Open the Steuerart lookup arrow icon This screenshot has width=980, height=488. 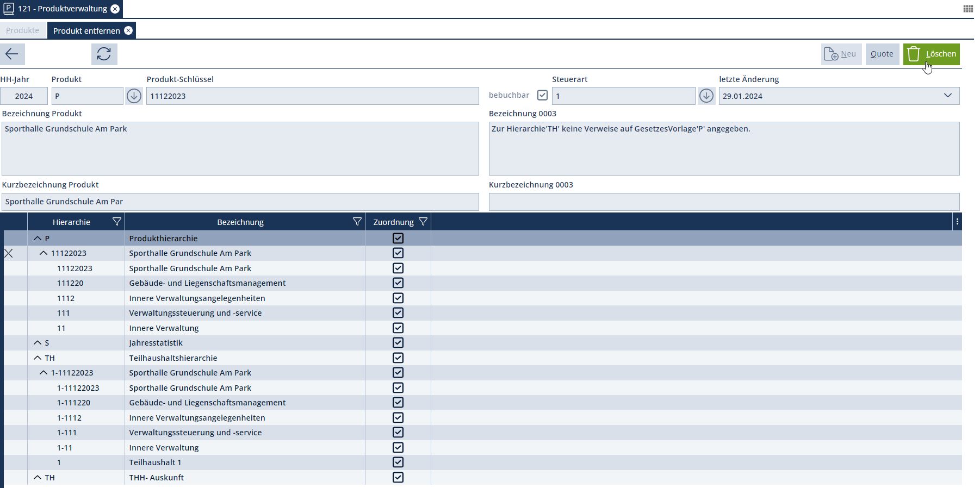(706, 96)
